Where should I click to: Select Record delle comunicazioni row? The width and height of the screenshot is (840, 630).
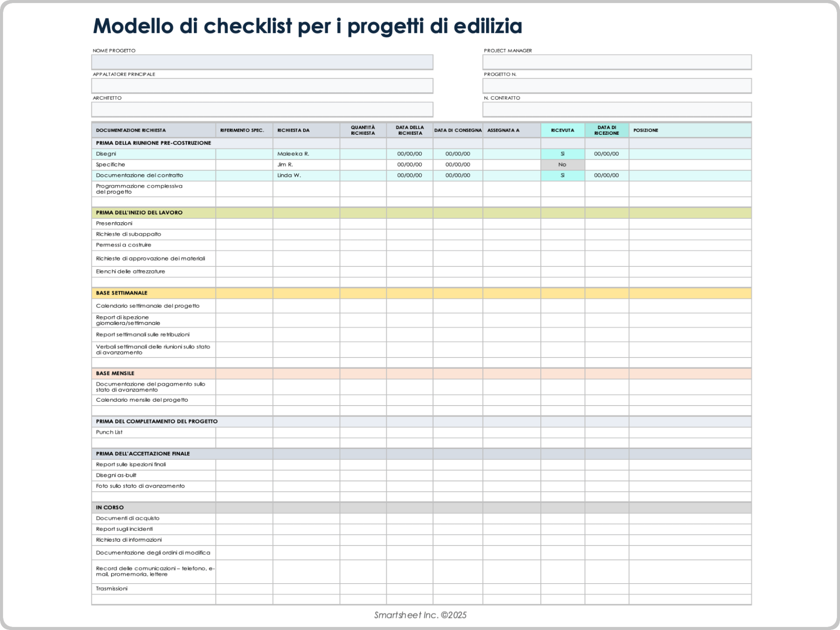(x=421, y=571)
